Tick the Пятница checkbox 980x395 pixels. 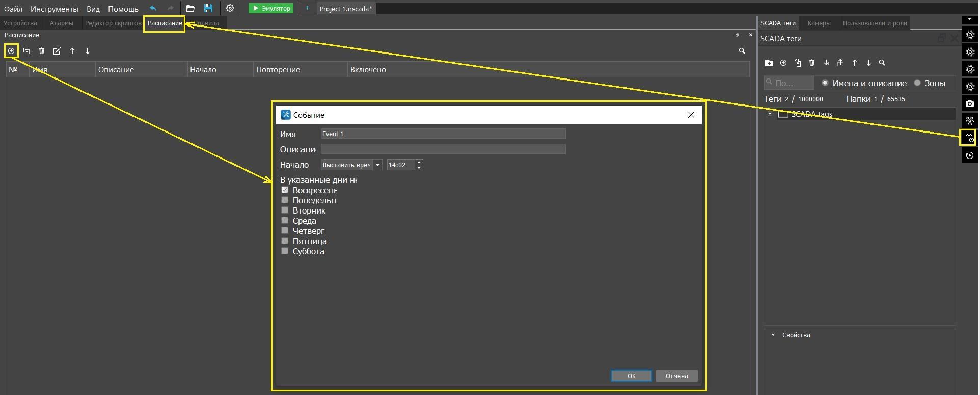pos(285,241)
